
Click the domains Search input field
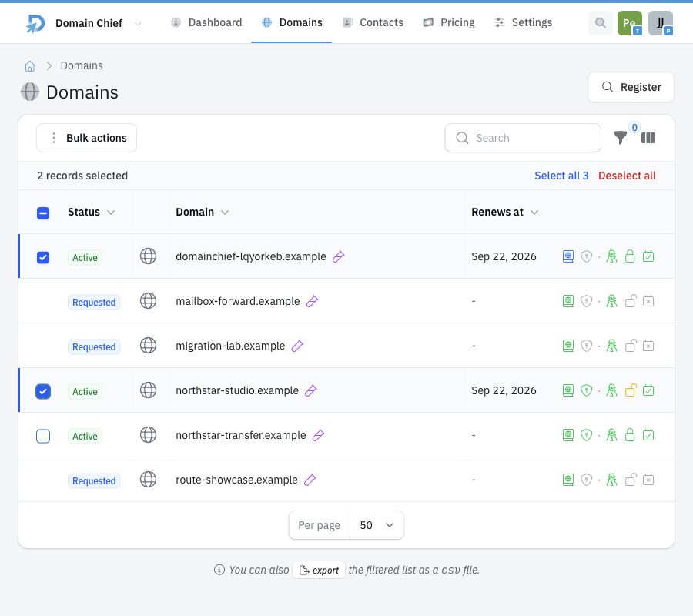pyautogui.click(x=523, y=138)
